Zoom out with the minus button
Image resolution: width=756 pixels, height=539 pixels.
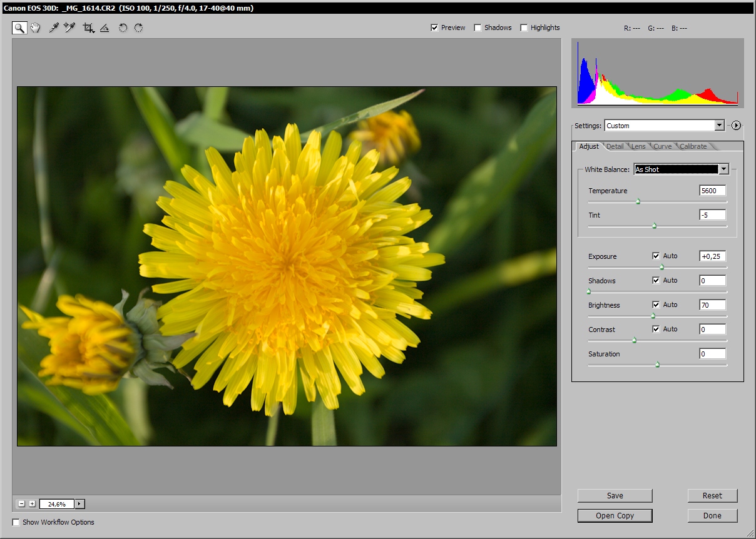(21, 503)
